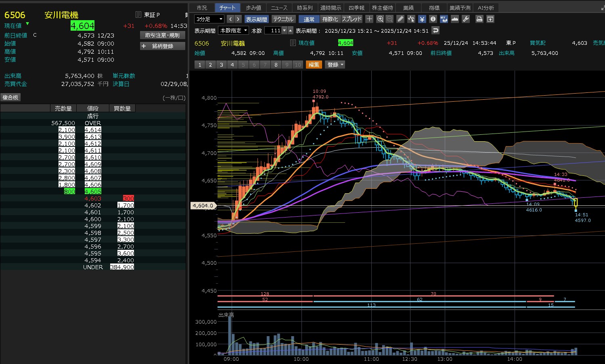
Task: Select the pencil drawing tool icon
Action: pyautogui.click(x=400, y=19)
